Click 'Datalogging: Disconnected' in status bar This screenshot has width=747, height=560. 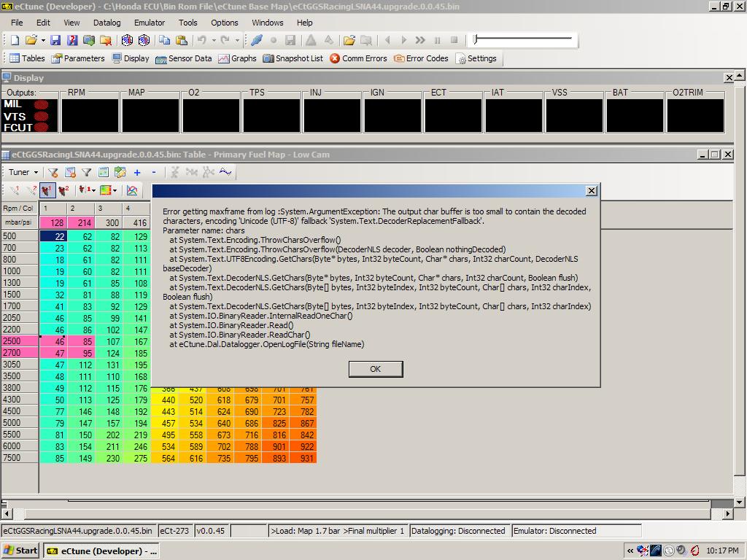click(458, 531)
